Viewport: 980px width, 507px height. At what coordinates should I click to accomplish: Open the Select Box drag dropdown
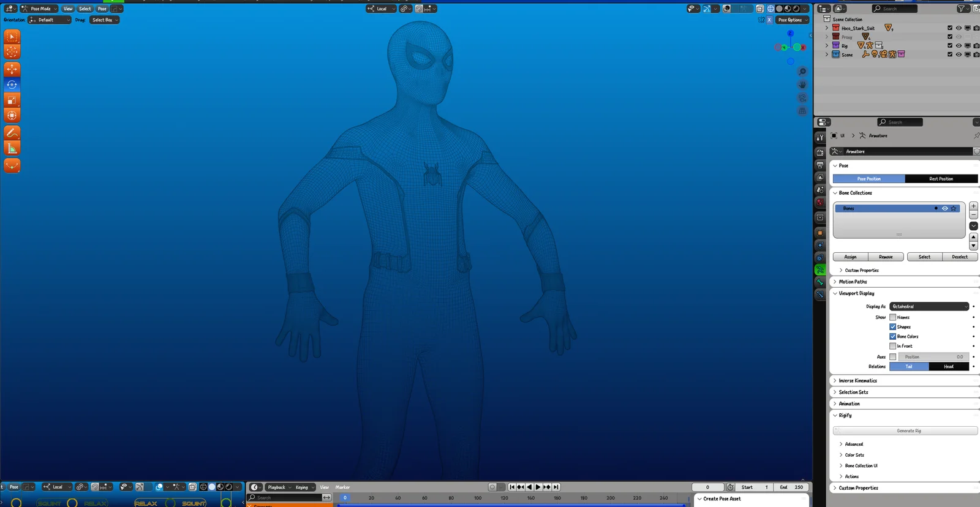(105, 20)
